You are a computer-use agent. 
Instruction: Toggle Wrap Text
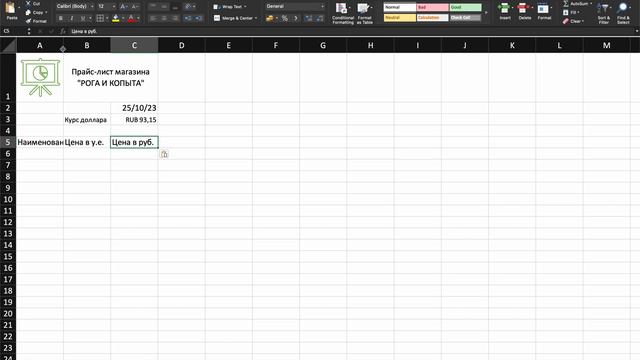pyautogui.click(x=230, y=7)
